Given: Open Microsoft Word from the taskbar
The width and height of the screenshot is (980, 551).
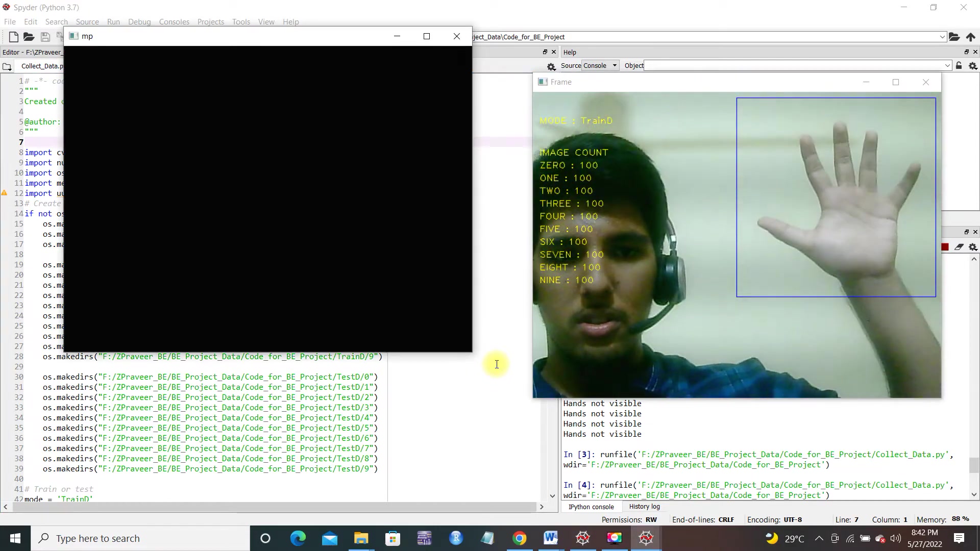Looking at the screenshot, I should click(550, 538).
